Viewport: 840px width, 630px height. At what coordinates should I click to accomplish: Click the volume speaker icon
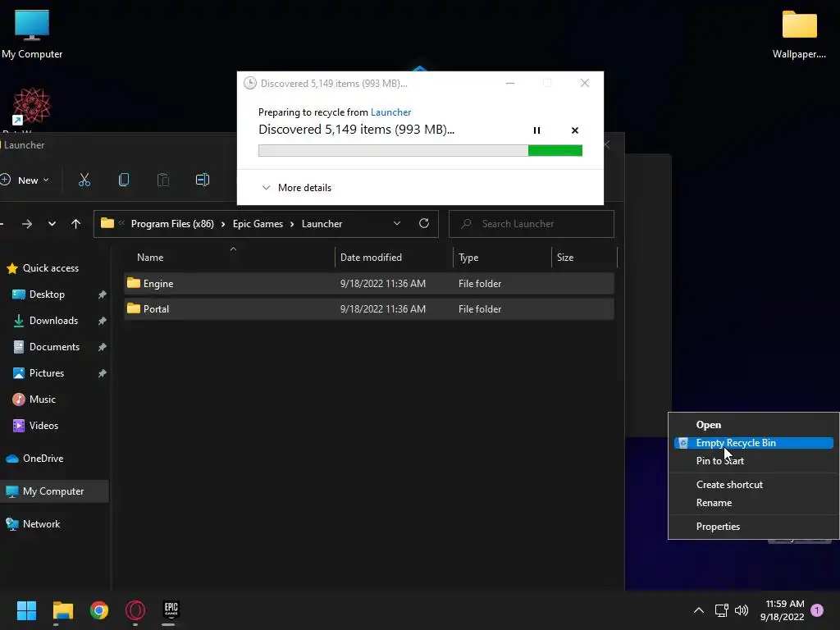tap(742, 610)
